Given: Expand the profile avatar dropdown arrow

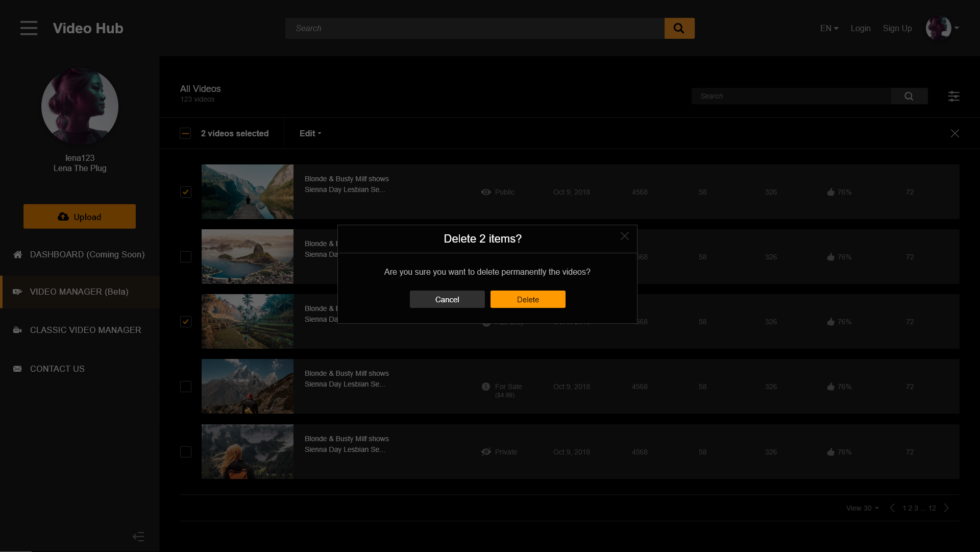Looking at the screenshot, I should click(x=957, y=28).
